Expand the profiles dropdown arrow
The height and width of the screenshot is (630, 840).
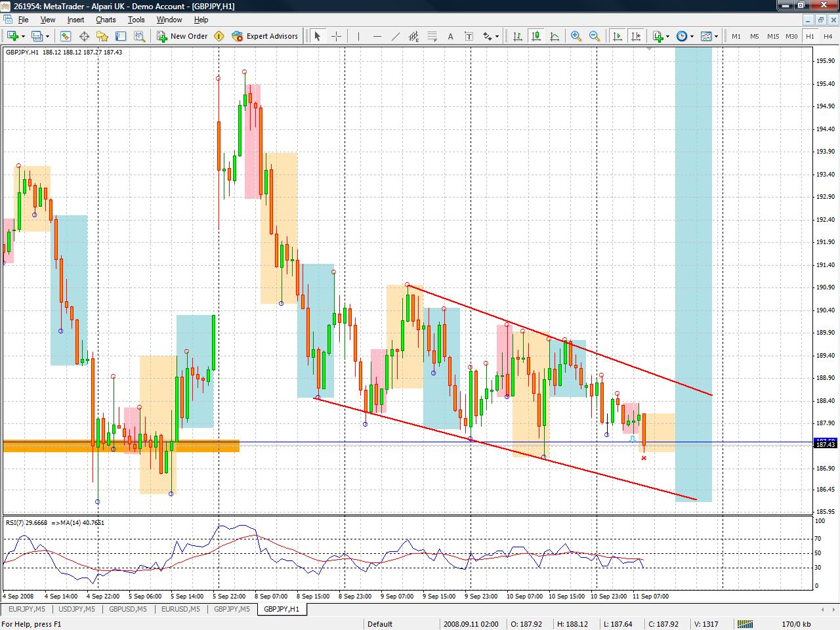click(x=47, y=37)
